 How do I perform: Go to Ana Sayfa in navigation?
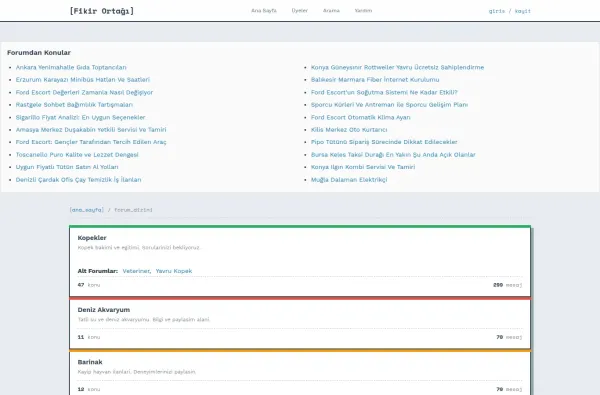click(264, 11)
